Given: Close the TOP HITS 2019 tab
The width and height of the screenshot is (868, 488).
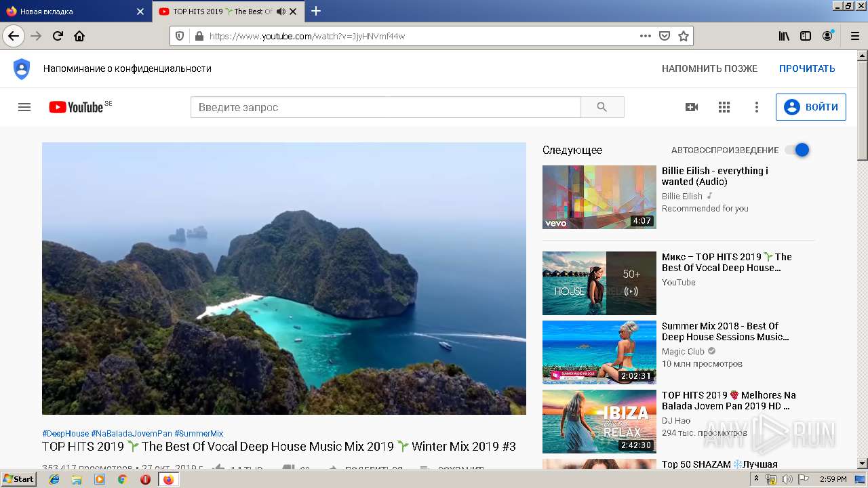Looking at the screenshot, I should pos(293,12).
